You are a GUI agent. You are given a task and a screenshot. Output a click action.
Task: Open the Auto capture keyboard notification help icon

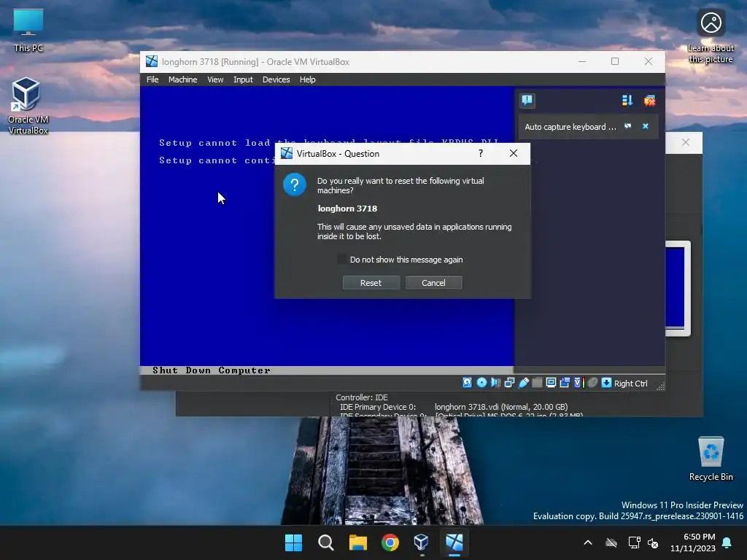point(628,126)
